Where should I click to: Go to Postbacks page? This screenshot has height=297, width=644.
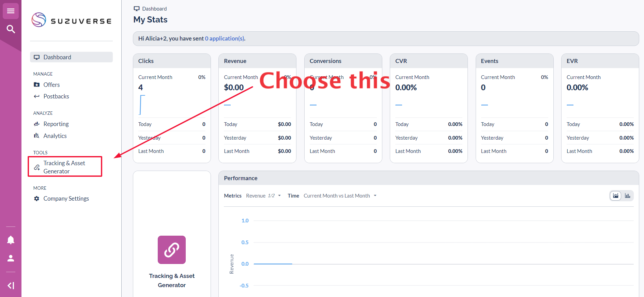(56, 96)
